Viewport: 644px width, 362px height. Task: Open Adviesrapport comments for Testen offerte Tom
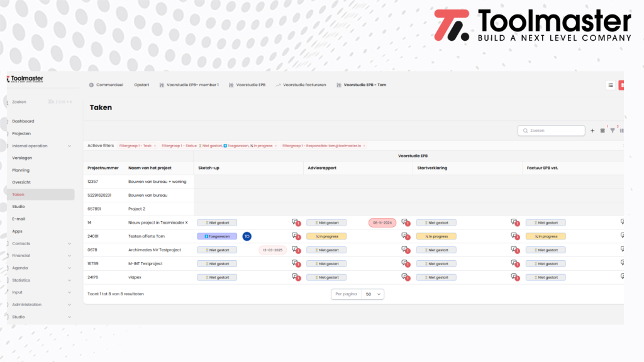[x=406, y=236]
